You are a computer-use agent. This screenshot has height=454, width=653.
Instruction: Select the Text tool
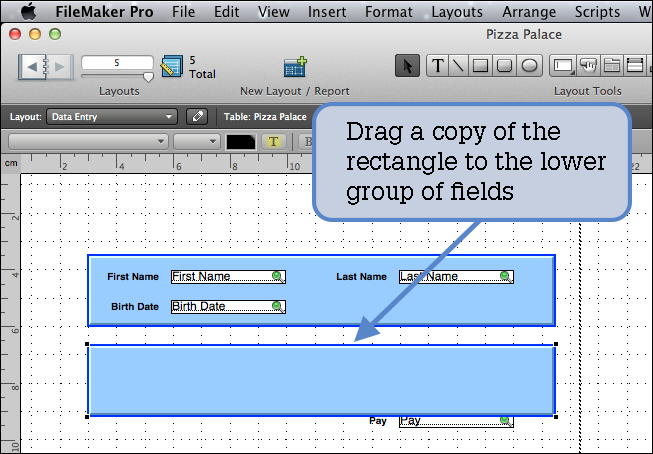(437, 66)
